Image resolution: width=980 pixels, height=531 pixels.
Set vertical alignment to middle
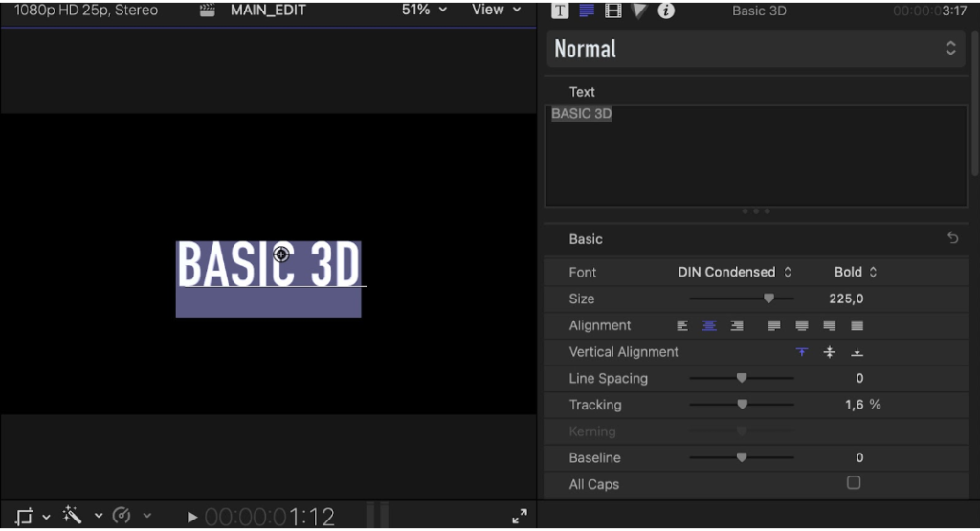pyautogui.click(x=830, y=352)
